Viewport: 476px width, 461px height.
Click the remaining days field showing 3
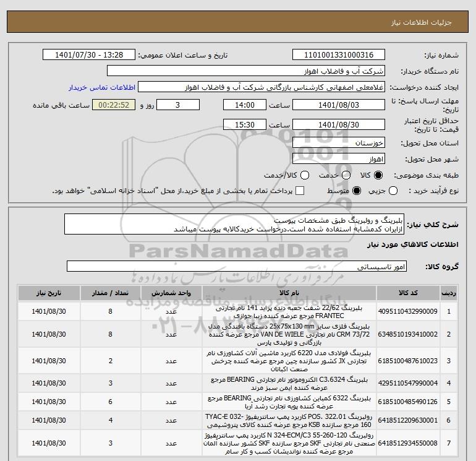click(x=178, y=105)
